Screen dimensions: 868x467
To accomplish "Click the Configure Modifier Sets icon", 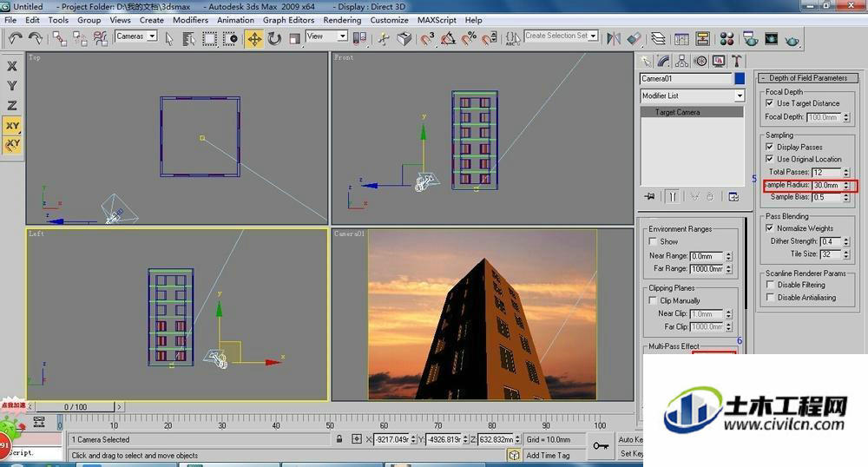I will coord(733,196).
